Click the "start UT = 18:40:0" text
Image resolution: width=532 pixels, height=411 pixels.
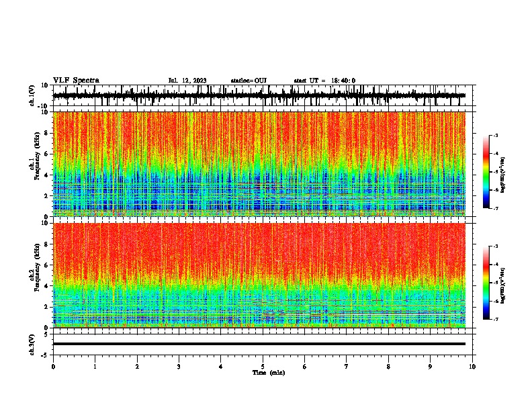pos(324,81)
